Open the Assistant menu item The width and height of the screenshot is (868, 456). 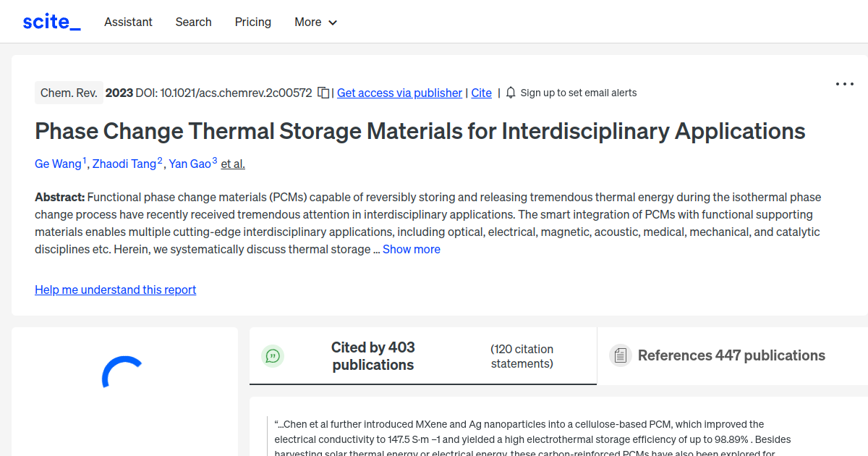[128, 22]
